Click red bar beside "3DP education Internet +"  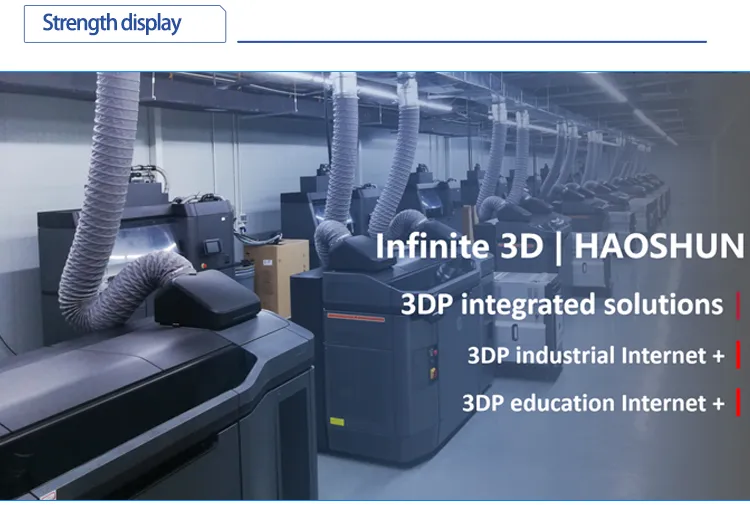738,403
